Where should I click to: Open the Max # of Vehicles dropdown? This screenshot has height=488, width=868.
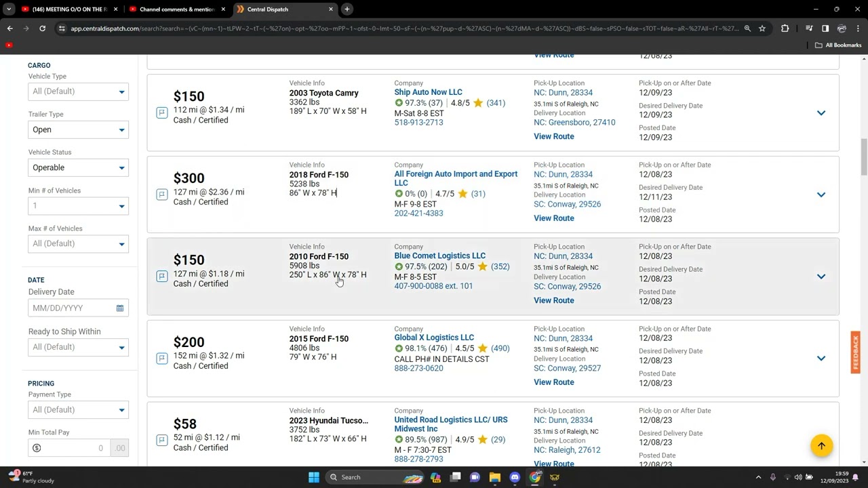click(x=78, y=243)
